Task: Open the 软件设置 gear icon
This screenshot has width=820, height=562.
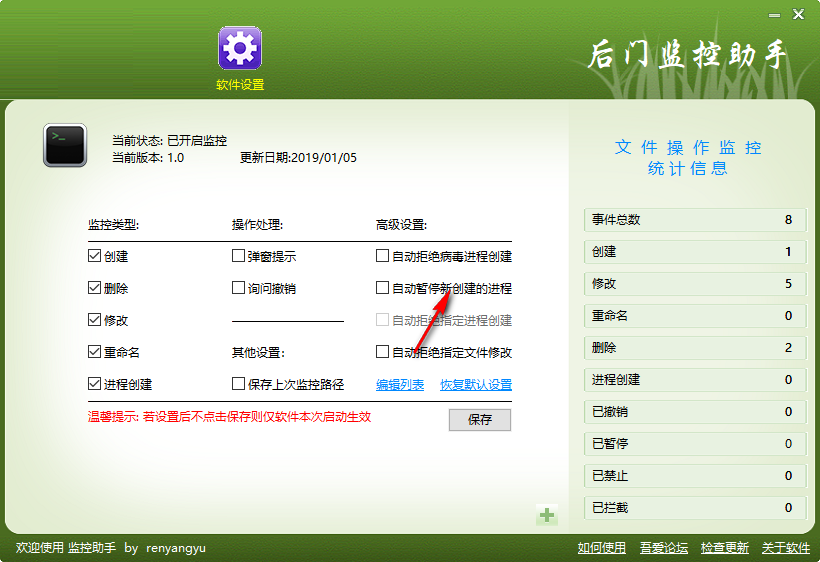Action: point(240,48)
